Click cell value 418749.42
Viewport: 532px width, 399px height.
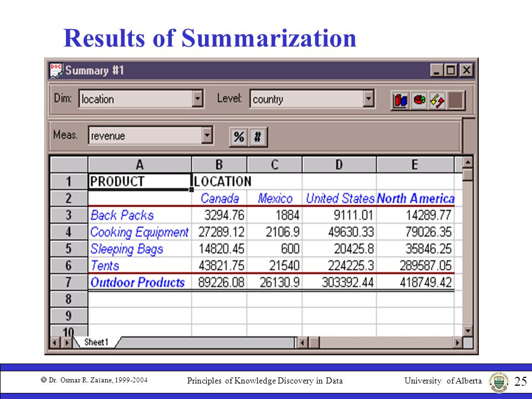pyautogui.click(x=426, y=282)
